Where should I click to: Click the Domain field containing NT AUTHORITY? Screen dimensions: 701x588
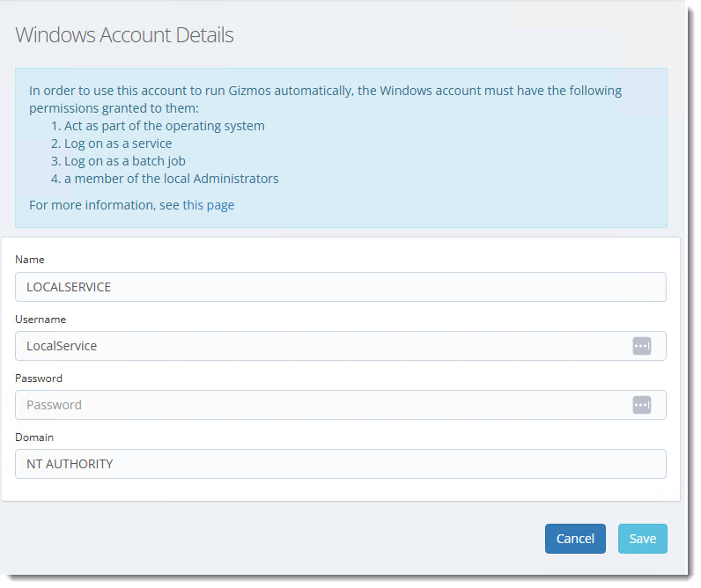click(x=341, y=464)
